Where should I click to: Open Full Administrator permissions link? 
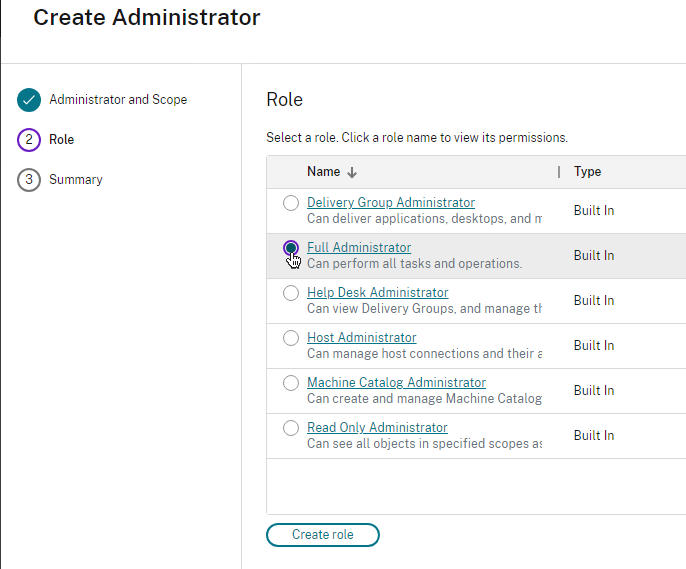pyautogui.click(x=359, y=248)
